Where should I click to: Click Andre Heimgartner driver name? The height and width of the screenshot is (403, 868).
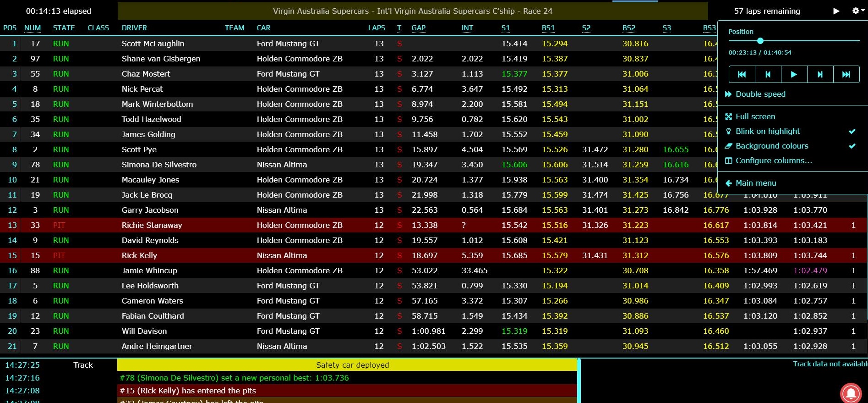(x=157, y=346)
